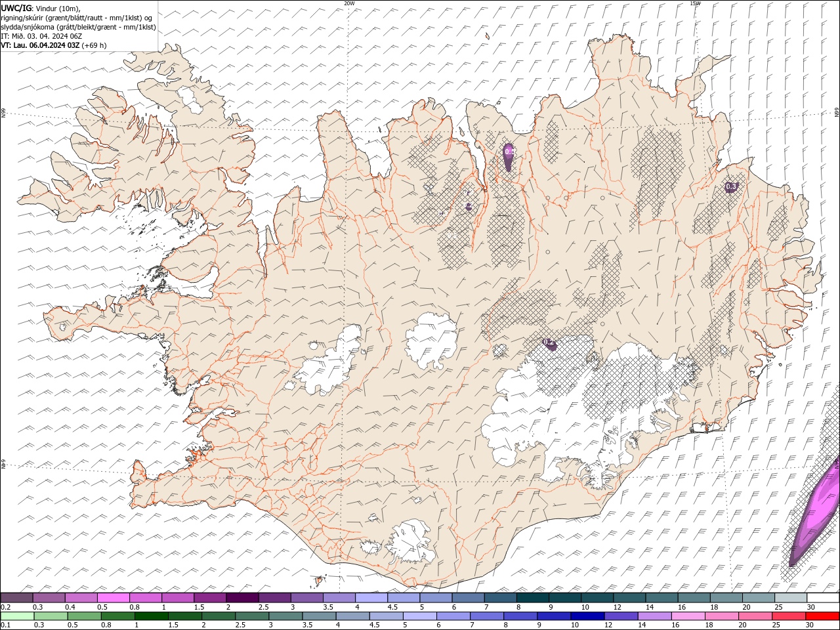Click the darkest green 1 swatch, bottom legend

151,616
